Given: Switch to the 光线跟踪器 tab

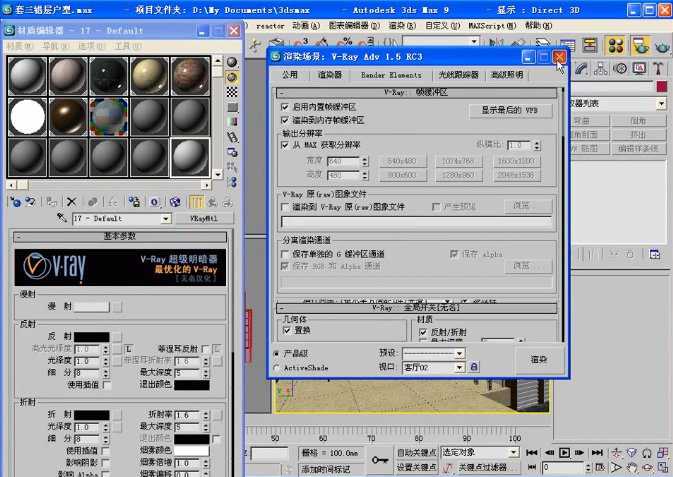Looking at the screenshot, I should coord(458,75).
